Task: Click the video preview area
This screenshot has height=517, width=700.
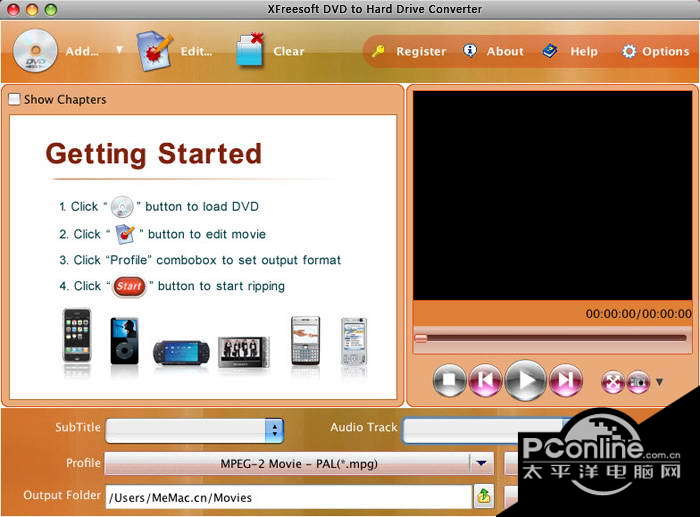Action: pyautogui.click(x=552, y=196)
